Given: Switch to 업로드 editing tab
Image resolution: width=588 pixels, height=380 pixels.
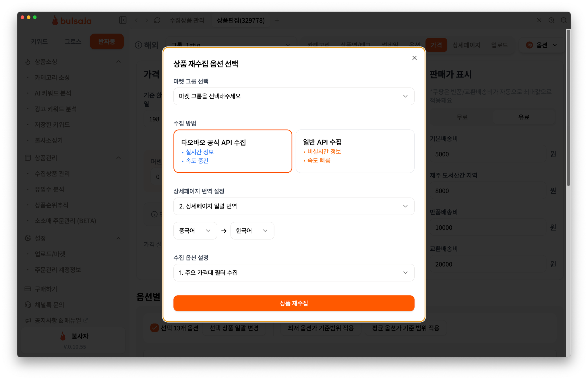Looking at the screenshot, I should click(x=499, y=45).
